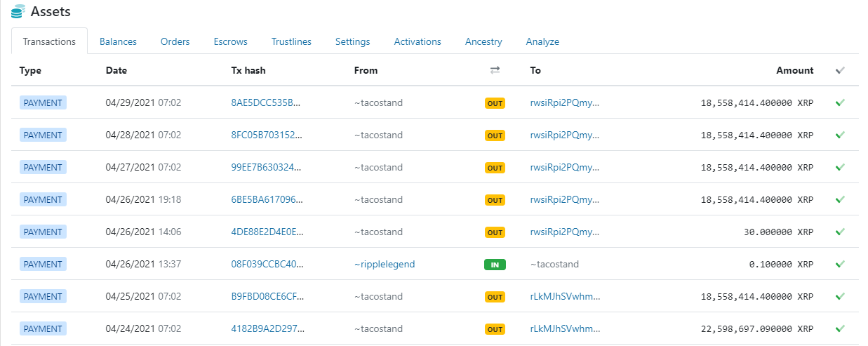868x346 pixels.
Task: Click the Date column header
Action: [116, 70]
